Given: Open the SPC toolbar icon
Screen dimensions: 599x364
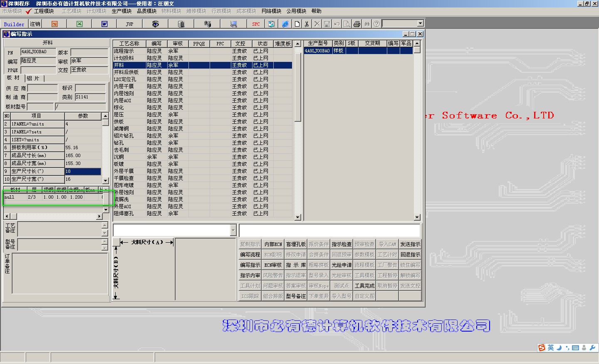Looking at the screenshot, I should tap(256, 24).
